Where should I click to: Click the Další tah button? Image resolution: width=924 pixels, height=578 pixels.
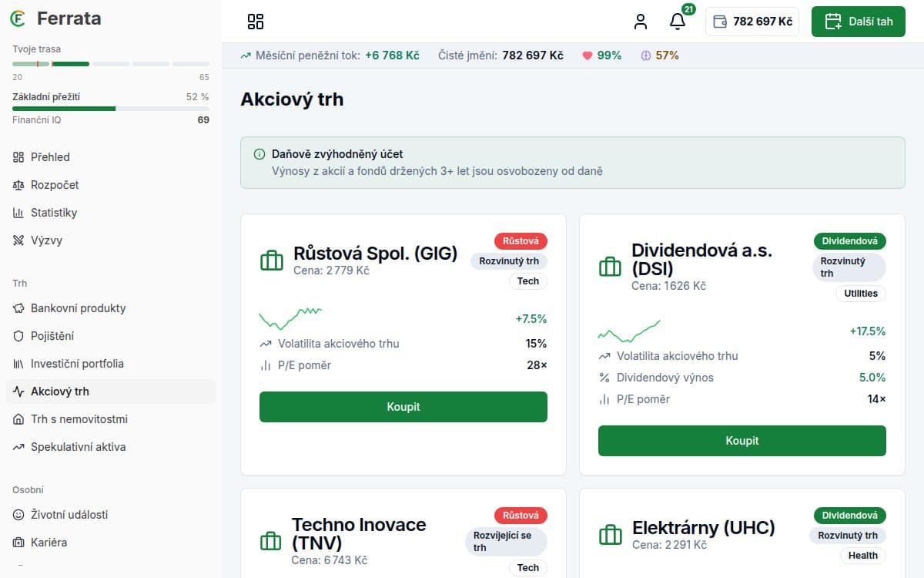click(x=859, y=22)
